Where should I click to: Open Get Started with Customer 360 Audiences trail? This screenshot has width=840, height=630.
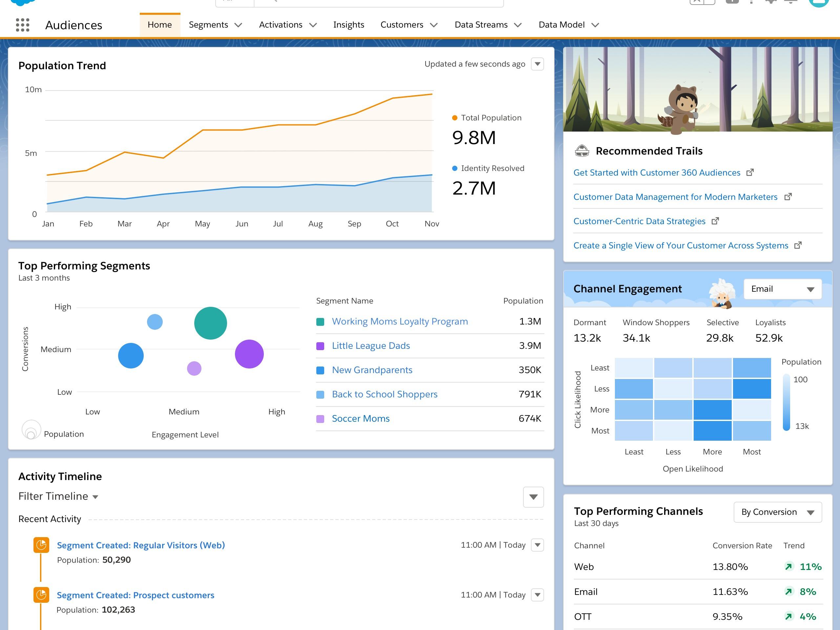click(657, 172)
